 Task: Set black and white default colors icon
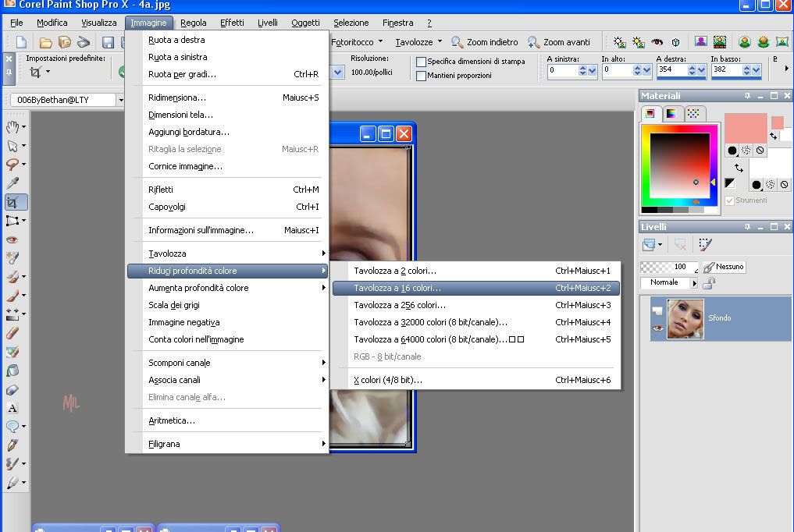point(729,183)
